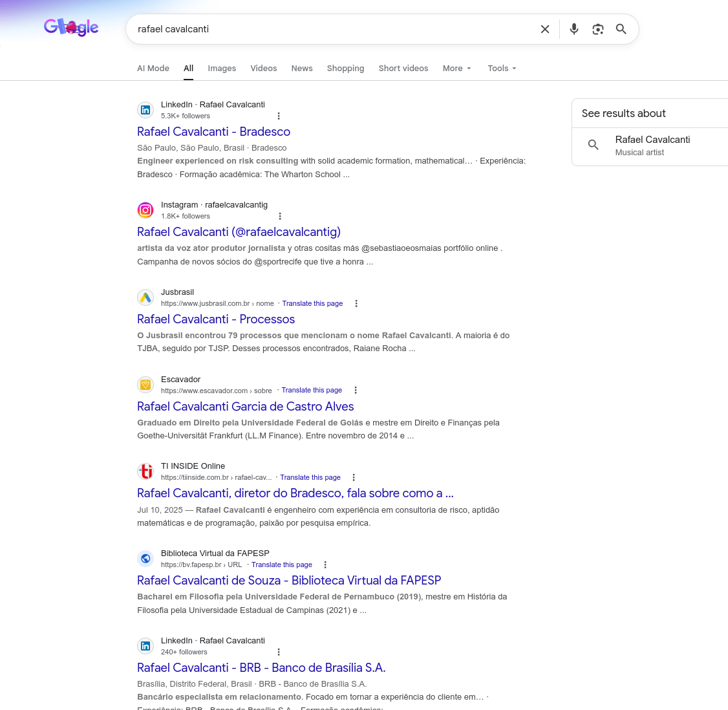Clear the search query with the X
The width and height of the screenshot is (728, 710).
[545, 29]
